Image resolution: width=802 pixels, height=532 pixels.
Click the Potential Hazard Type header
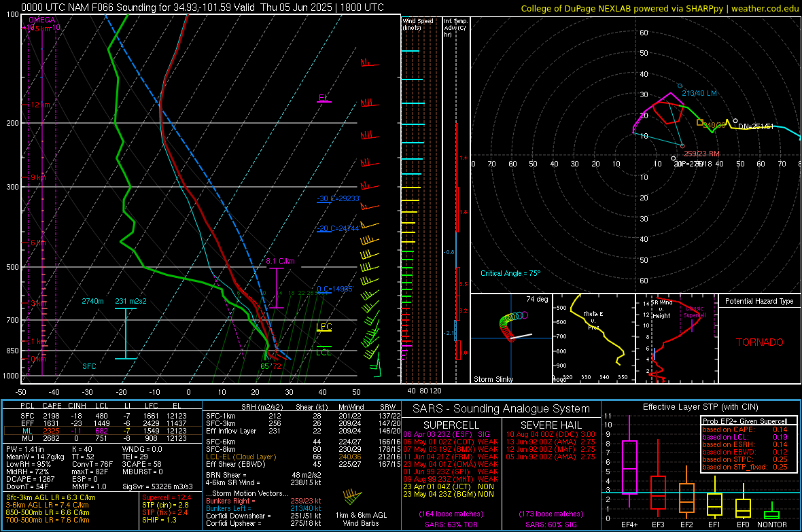click(x=759, y=301)
